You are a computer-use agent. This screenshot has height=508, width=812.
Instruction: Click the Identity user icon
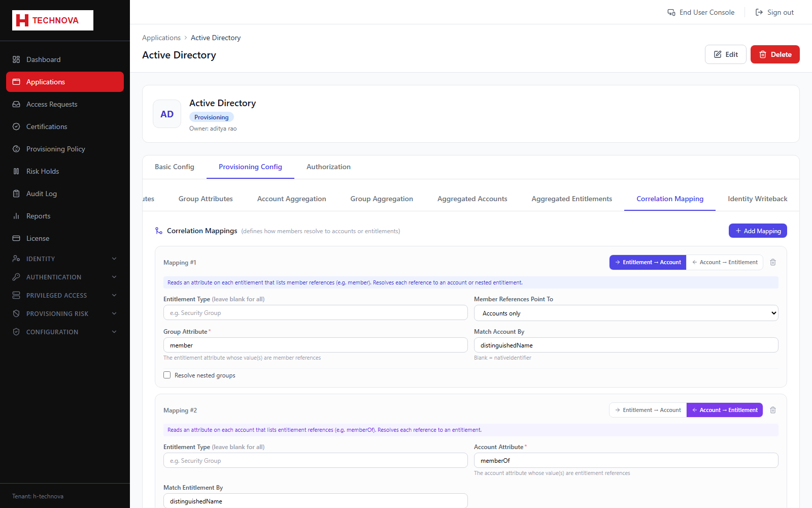click(x=16, y=259)
